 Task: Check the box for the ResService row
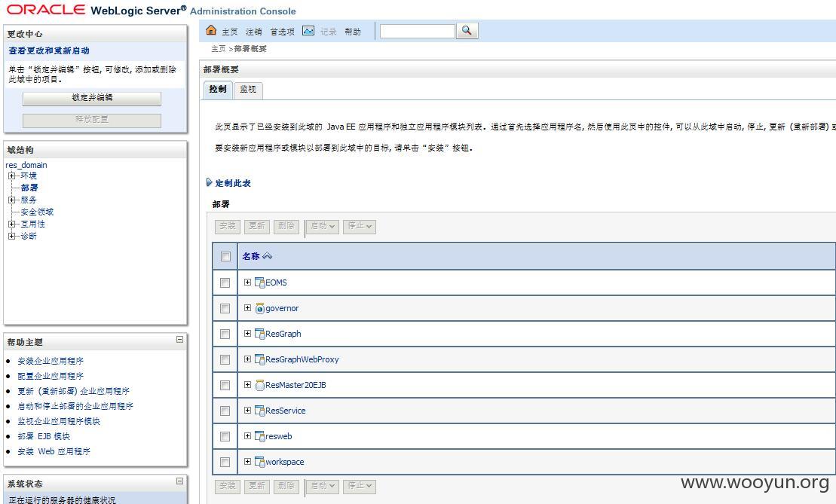(225, 411)
